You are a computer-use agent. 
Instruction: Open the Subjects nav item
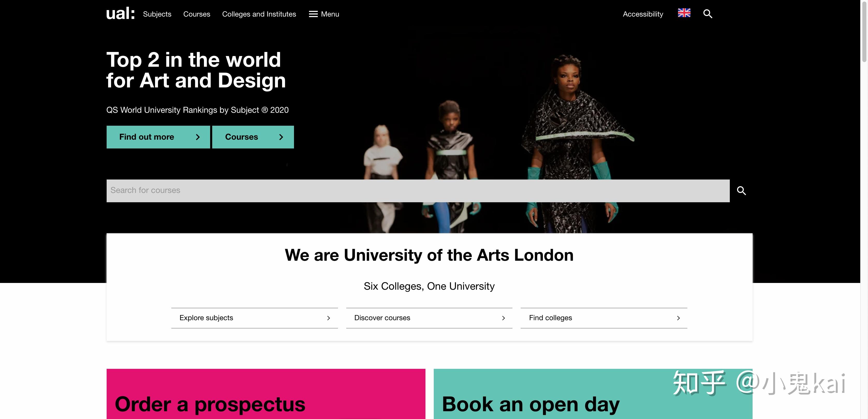(157, 14)
